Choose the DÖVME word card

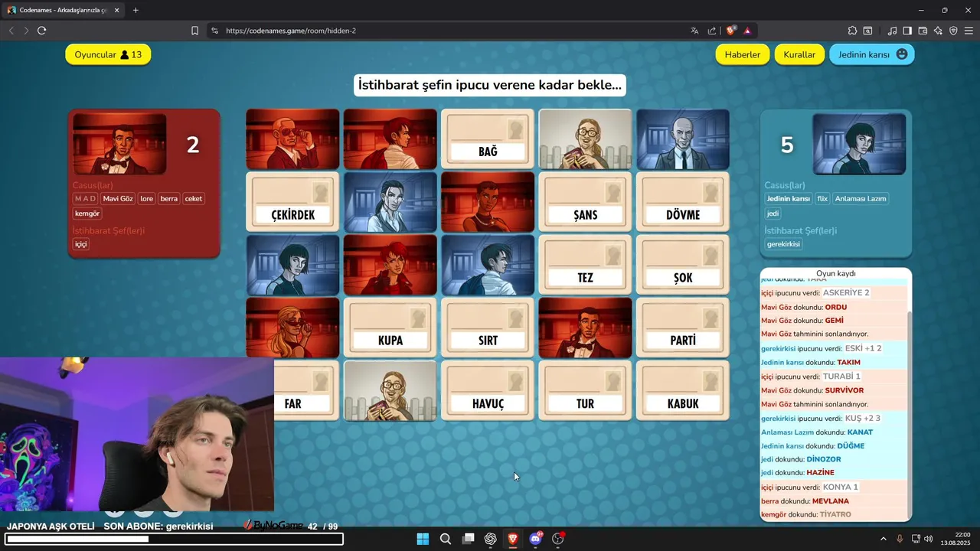point(683,201)
